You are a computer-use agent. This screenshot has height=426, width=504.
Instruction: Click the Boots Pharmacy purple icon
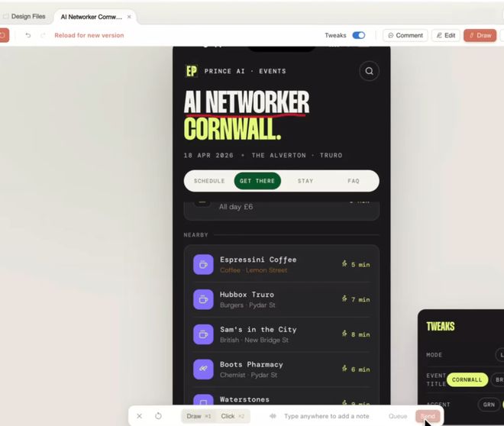point(203,370)
